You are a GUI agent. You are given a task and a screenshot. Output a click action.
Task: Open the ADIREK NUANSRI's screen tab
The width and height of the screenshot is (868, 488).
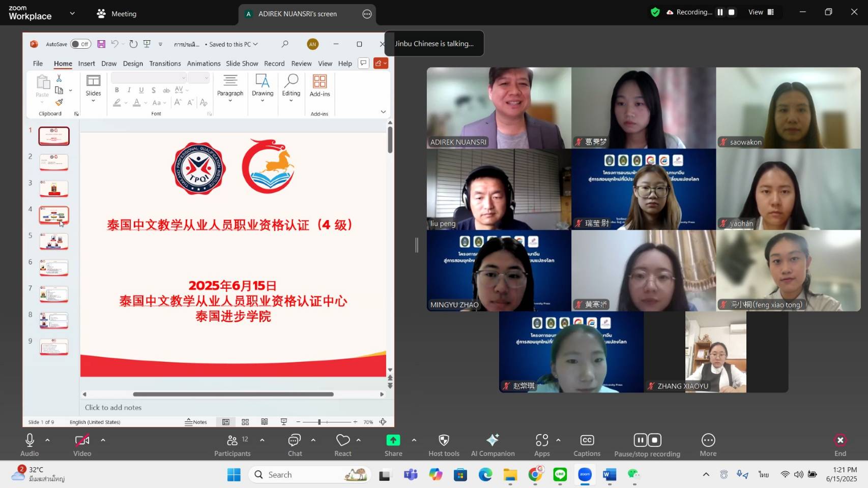click(x=297, y=14)
